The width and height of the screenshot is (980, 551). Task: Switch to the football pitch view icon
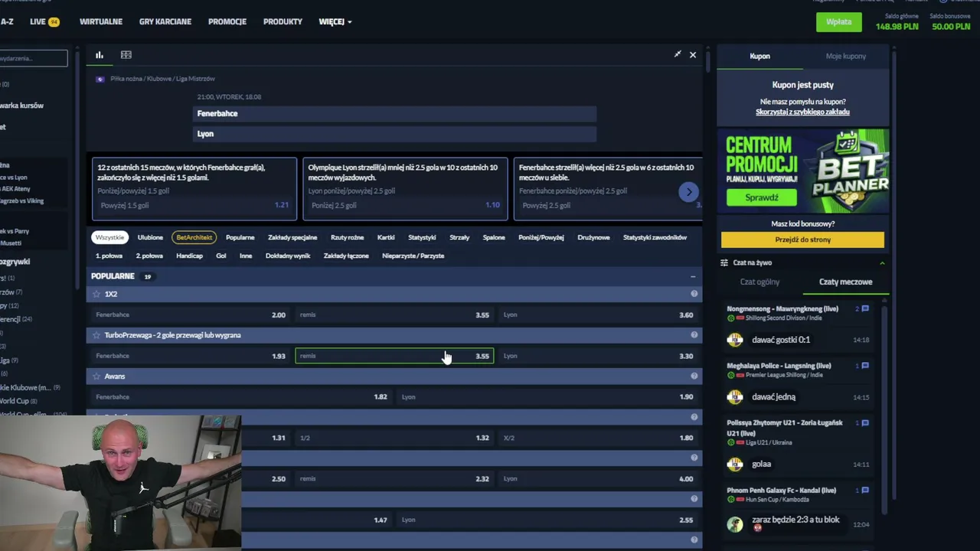coord(126,55)
